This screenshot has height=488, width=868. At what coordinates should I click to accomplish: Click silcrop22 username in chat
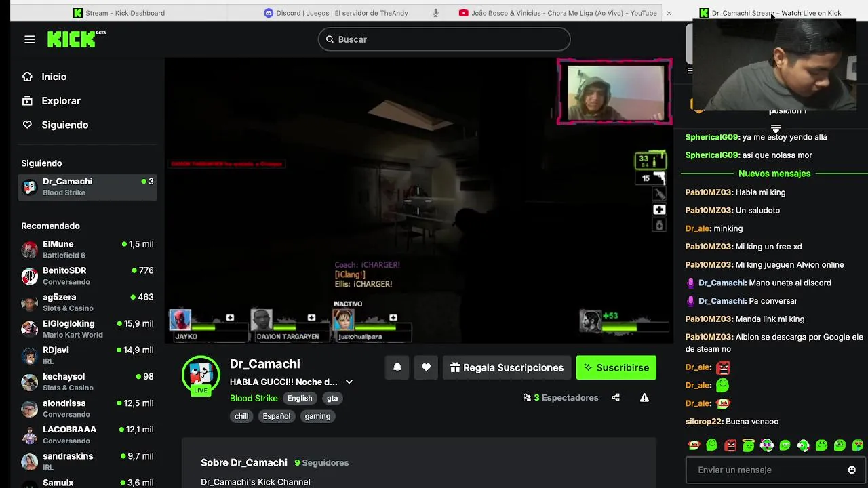pos(704,422)
